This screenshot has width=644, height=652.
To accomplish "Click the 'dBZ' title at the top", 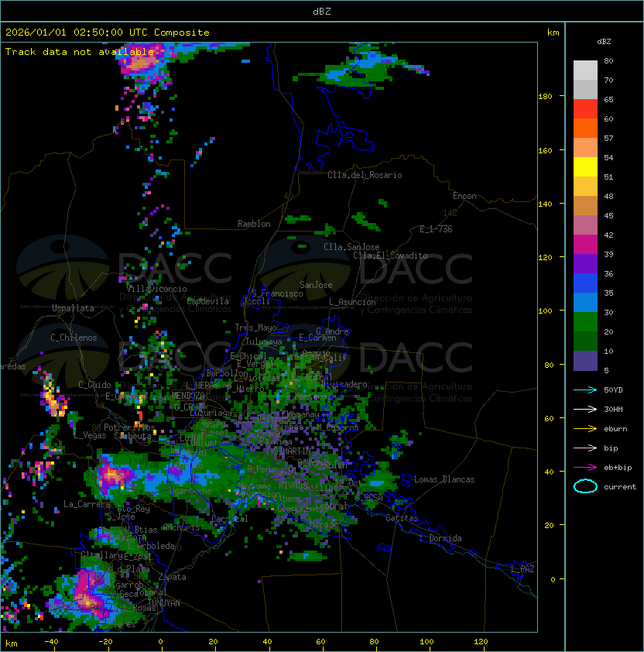I will (x=322, y=11).
